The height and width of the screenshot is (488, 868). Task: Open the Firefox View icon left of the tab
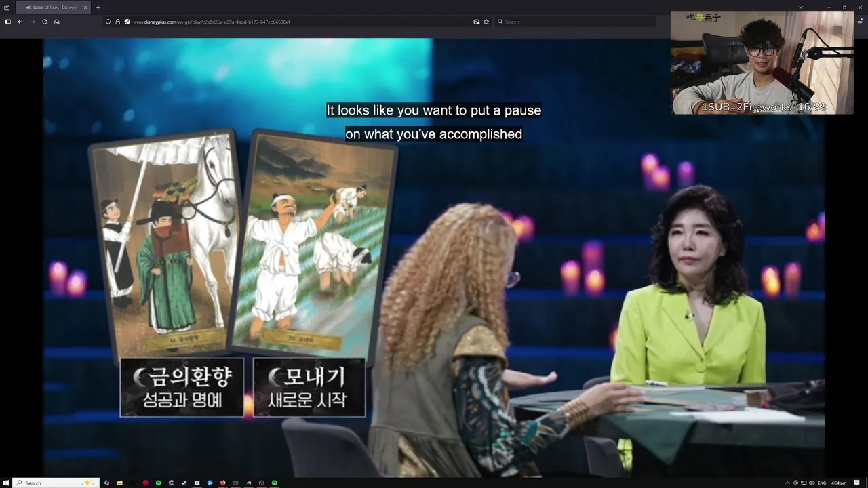coord(7,7)
